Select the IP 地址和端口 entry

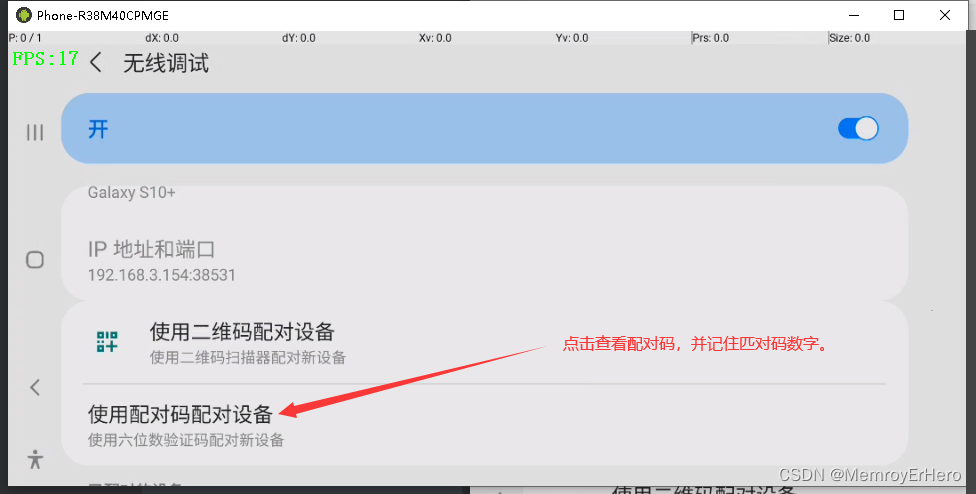[484, 261]
